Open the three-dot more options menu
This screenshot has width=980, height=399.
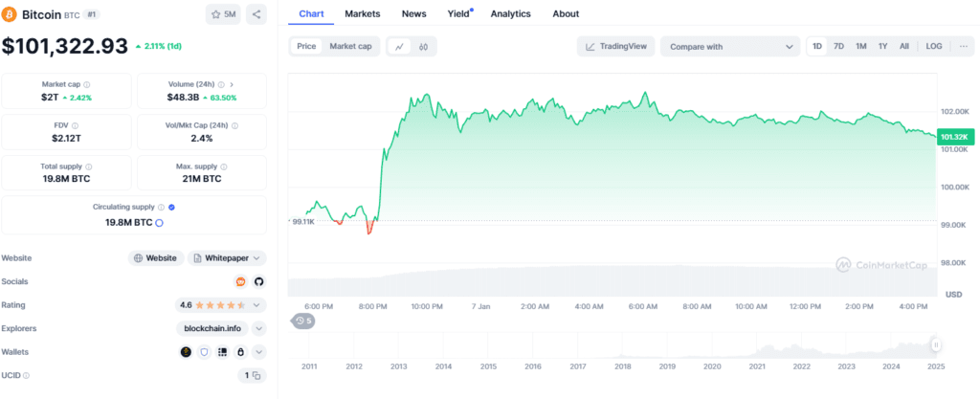[963, 46]
